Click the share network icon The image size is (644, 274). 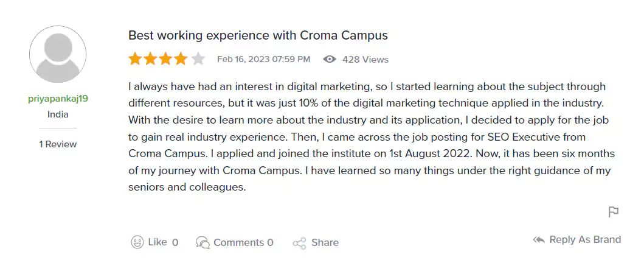coord(299,243)
